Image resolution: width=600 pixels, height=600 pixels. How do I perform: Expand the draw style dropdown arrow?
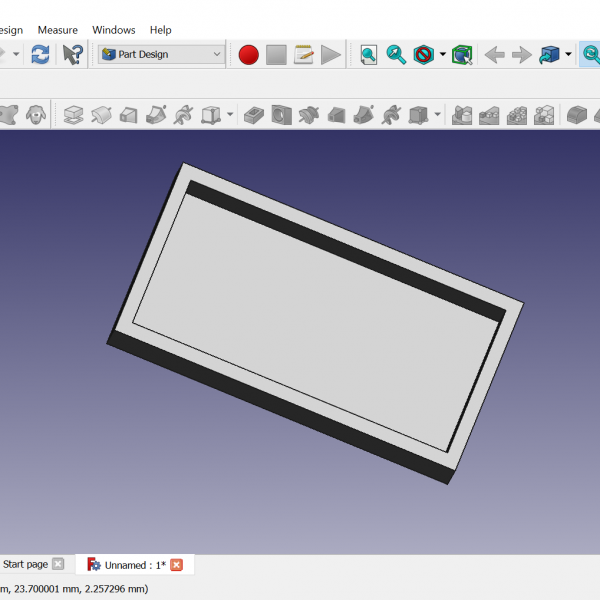coord(442,55)
